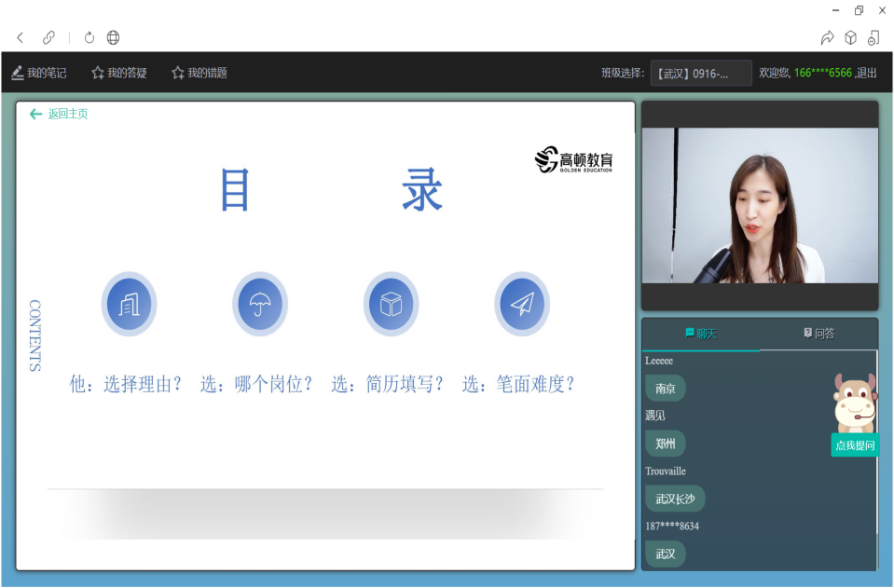Open 我的答疑 section
Viewport: 894px width, 588px height.
pos(119,73)
